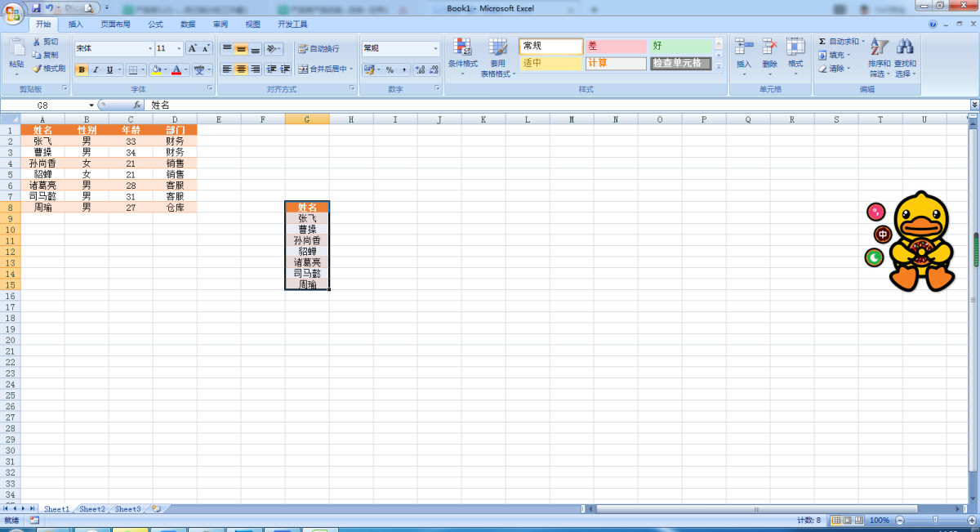This screenshot has height=532, width=980.
Task: Click the Insert Worksheet tab icon
Action: tap(155, 509)
